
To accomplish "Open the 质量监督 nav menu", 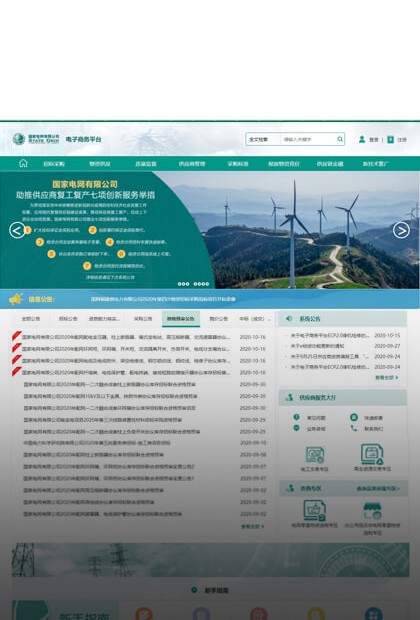I will click(146, 164).
